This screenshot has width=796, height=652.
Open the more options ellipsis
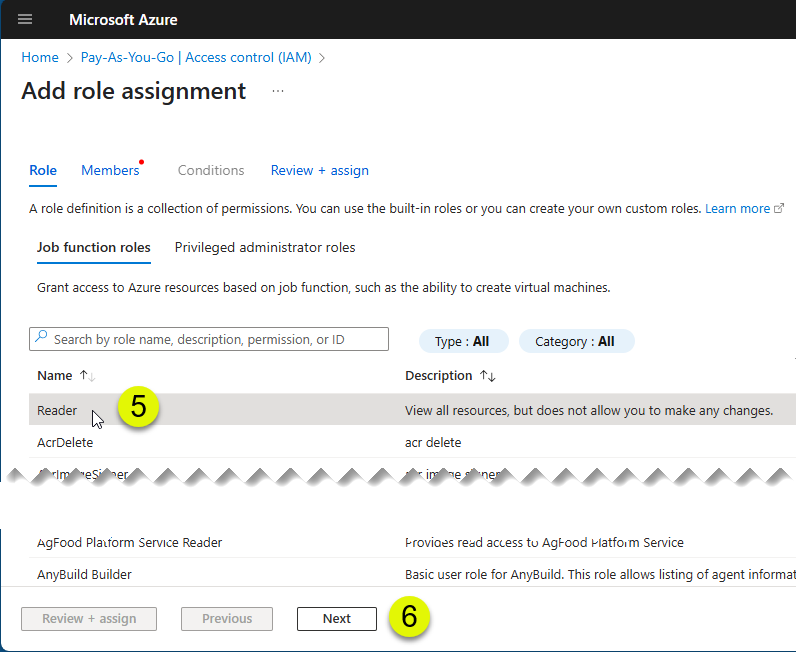click(278, 91)
